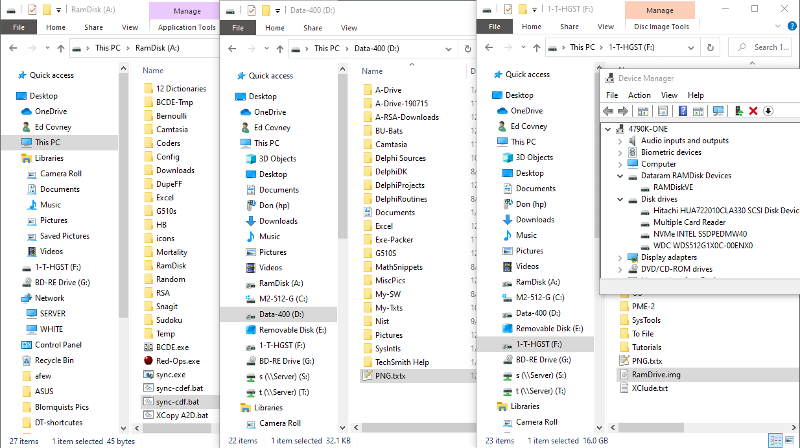The width and height of the screenshot is (800, 448).
Task: Open address bar dropdown in 1-T-HGST (F:) window
Action: click(x=691, y=47)
